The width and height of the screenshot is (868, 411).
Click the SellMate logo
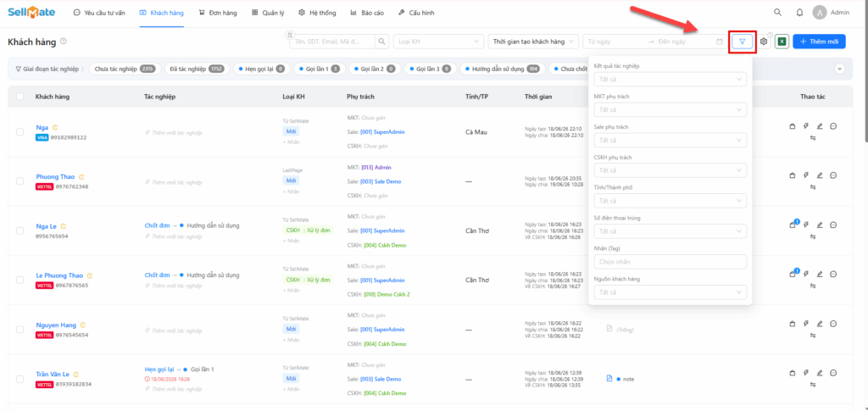[31, 12]
